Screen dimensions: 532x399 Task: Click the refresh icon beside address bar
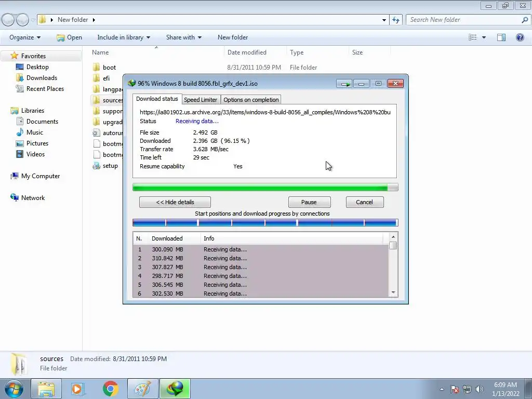coord(396,20)
